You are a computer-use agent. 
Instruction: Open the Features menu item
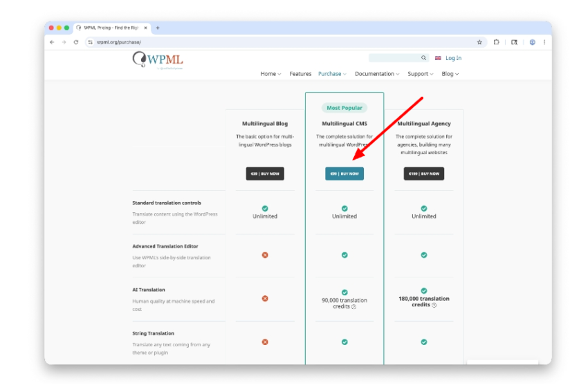[x=300, y=74]
